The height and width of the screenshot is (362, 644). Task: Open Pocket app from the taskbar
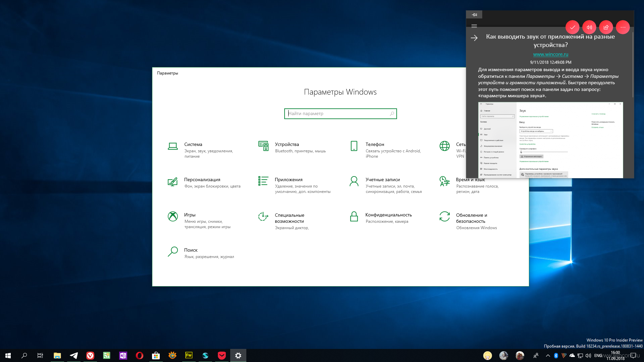[222, 355]
